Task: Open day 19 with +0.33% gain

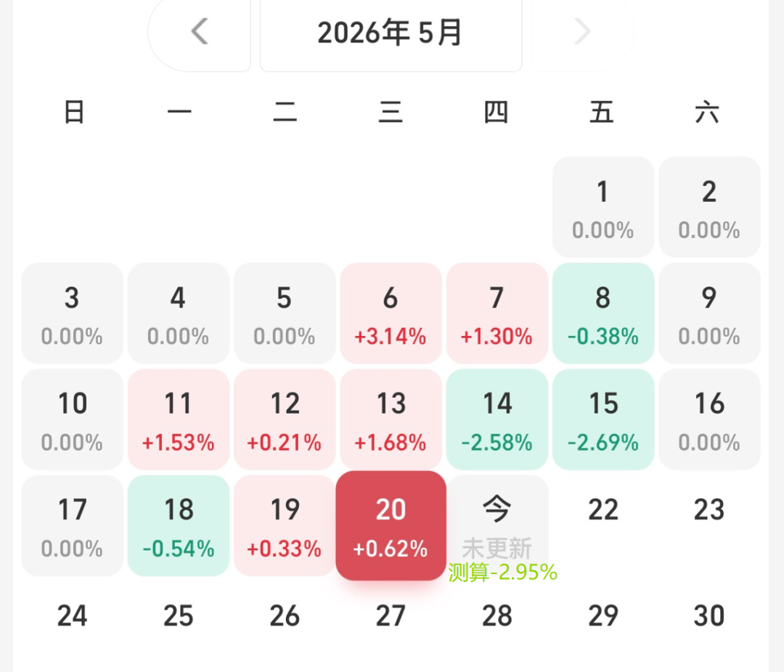Action: click(285, 526)
